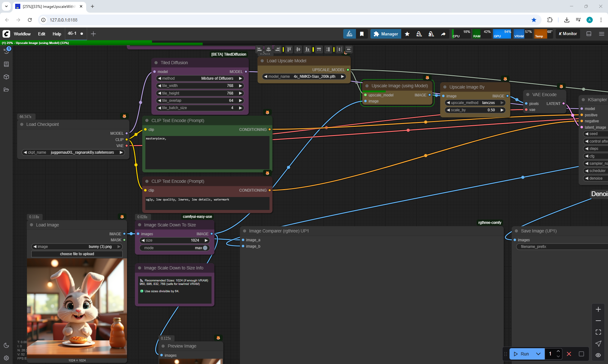The image size is (608, 364).
Task: Open the Tiled Diffusion method dropdown
Action: tap(200, 78)
